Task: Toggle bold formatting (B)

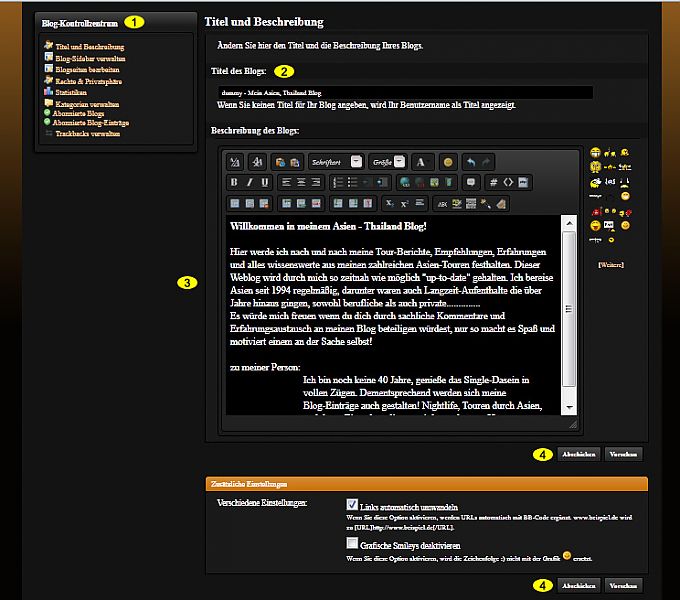Action: tap(234, 183)
